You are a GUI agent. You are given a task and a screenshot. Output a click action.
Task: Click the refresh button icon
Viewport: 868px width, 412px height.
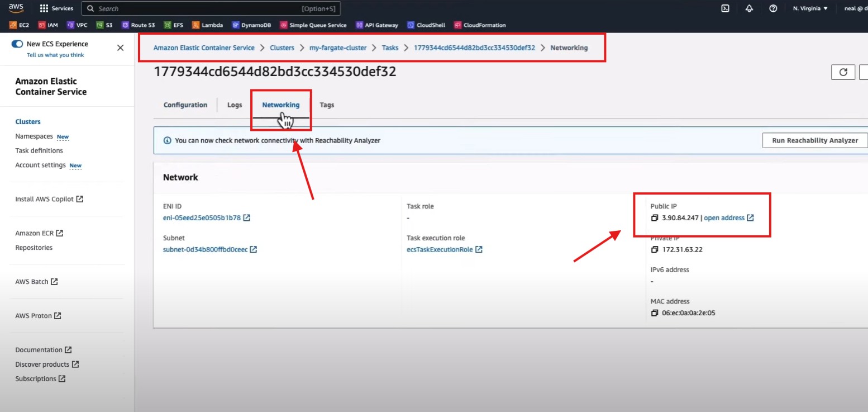(x=843, y=72)
